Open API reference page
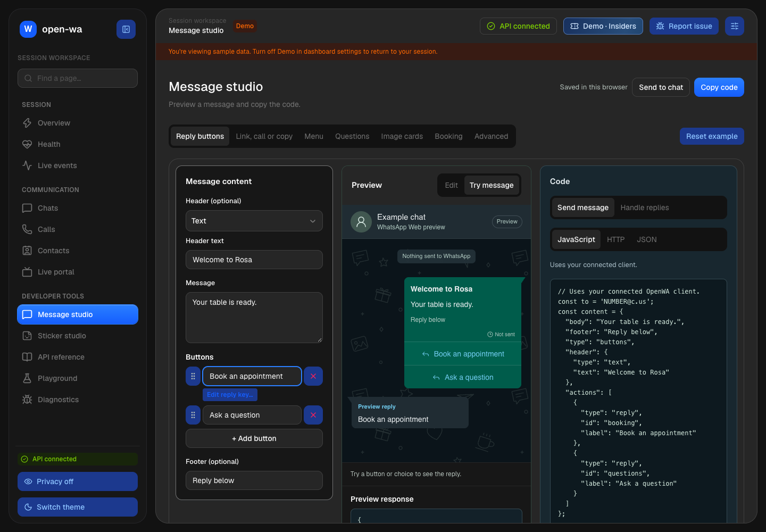Viewport: 766px width, 532px height. click(x=78, y=357)
